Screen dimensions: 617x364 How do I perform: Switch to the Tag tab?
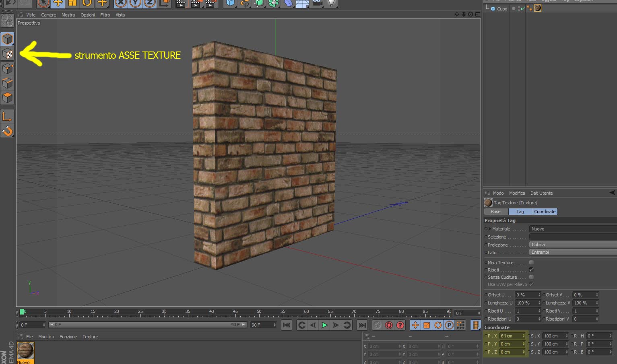click(x=520, y=212)
